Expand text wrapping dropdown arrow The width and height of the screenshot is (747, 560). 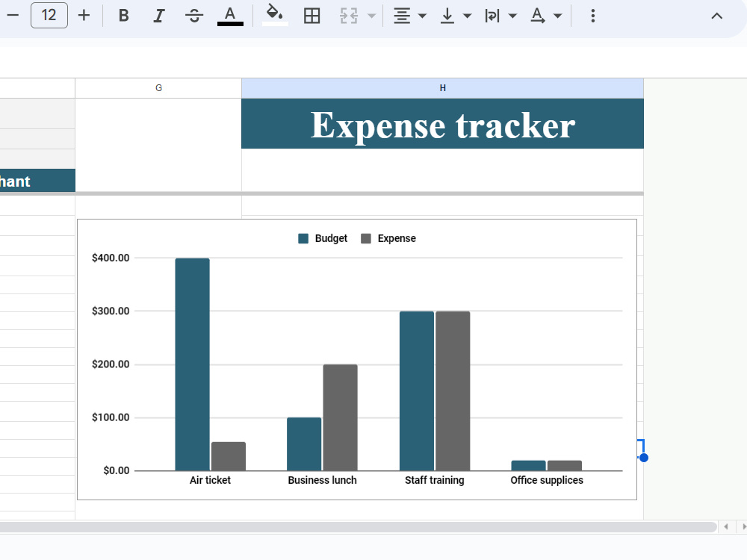click(x=512, y=16)
